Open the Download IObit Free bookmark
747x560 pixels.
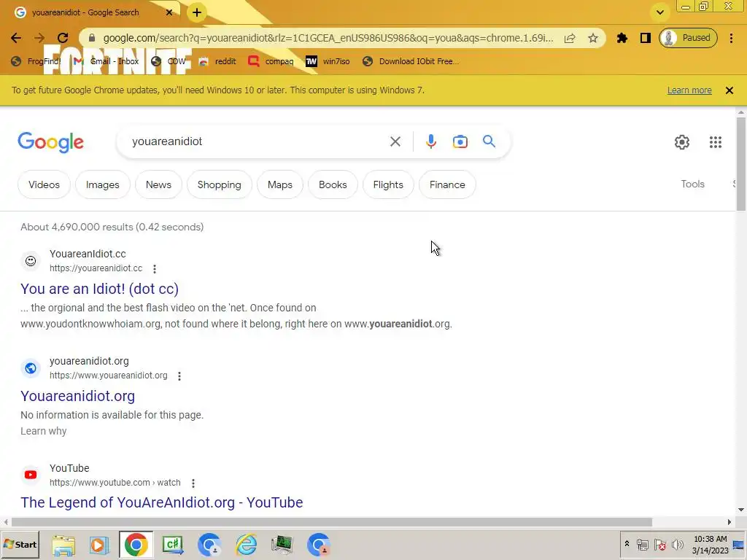[x=411, y=61]
